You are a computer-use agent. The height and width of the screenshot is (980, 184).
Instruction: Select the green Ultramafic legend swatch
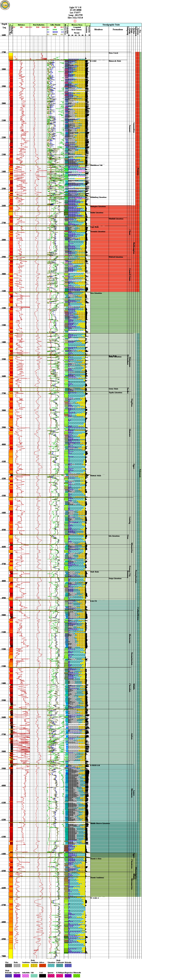point(76,975)
